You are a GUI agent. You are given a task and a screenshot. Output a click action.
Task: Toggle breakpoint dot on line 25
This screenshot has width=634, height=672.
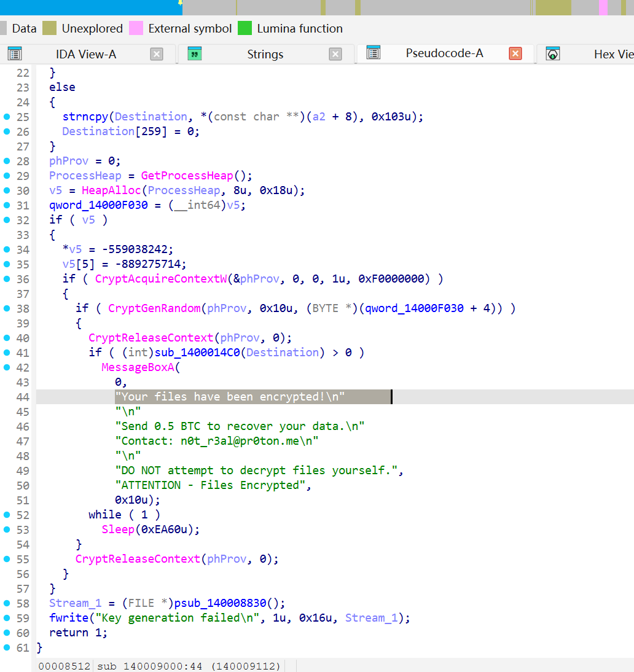pyautogui.click(x=7, y=117)
